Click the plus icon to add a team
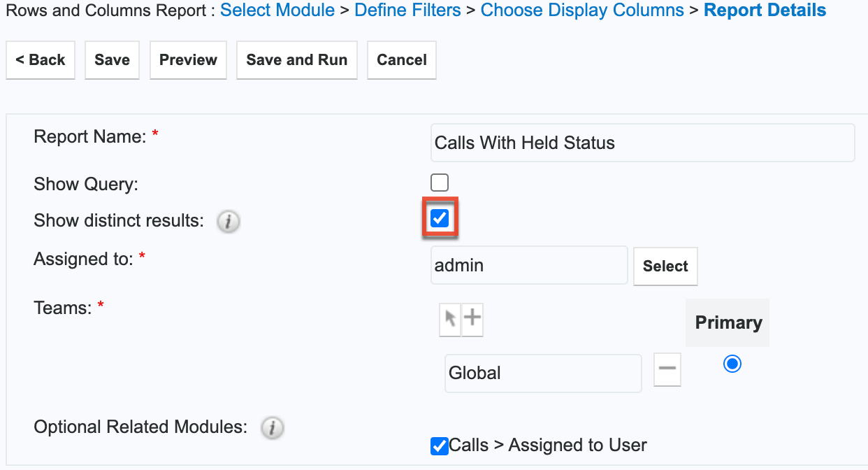The image size is (868, 470). click(x=473, y=320)
